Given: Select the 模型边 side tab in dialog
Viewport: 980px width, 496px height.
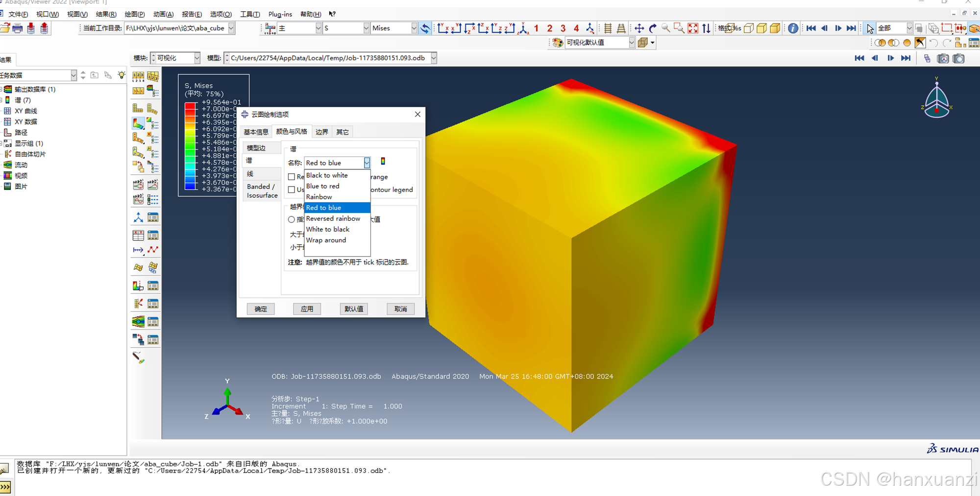Looking at the screenshot, I should pos(262,147).
